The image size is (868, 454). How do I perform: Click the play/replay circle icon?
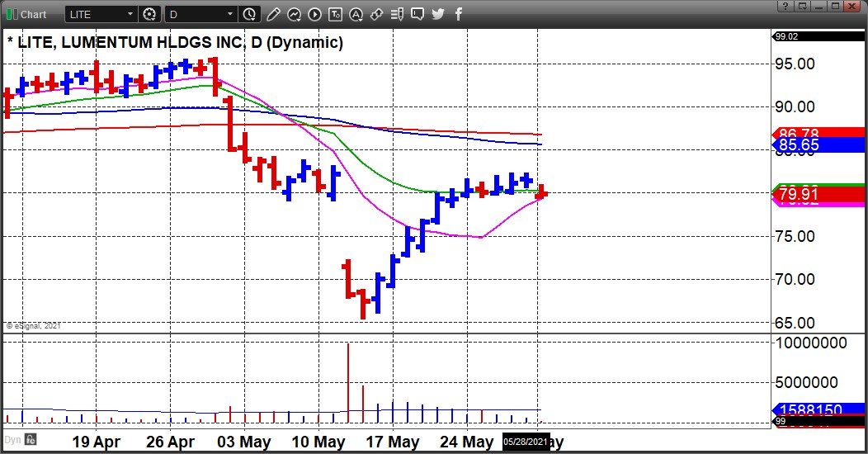click(314, 14)
